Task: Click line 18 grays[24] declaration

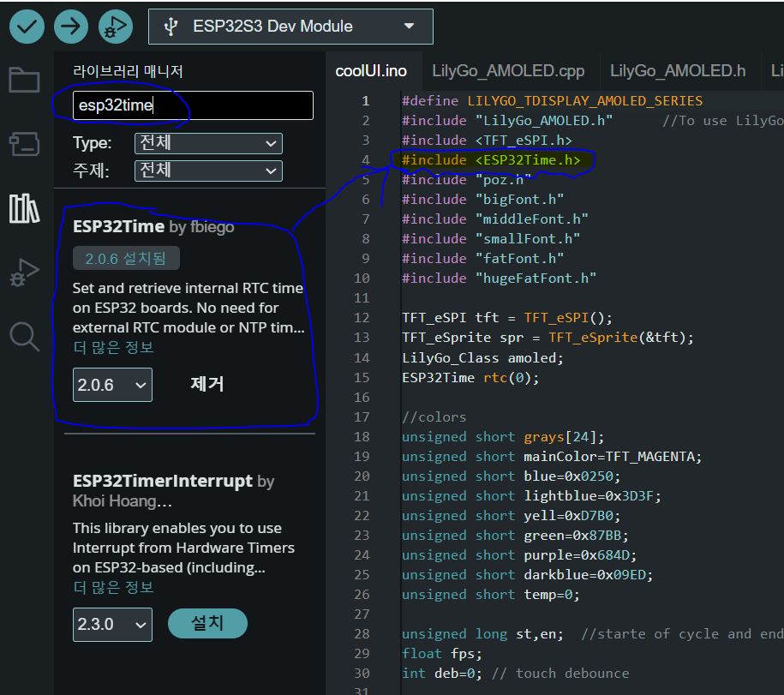Action: point(503,437)
